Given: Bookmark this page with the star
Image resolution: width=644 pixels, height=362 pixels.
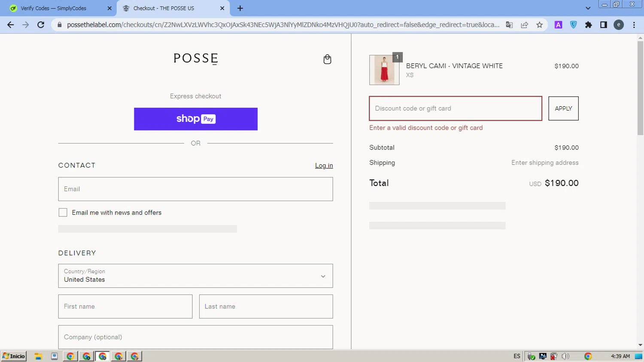Looking at the screenshot, I should pyautogui.click(x=539, y=25).
